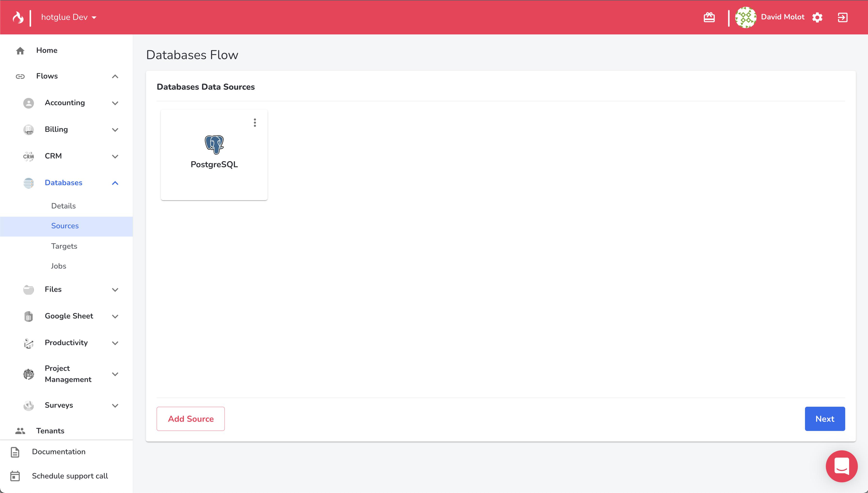Open Jobs under Databases
868x493 pixels.
point(59,266)
